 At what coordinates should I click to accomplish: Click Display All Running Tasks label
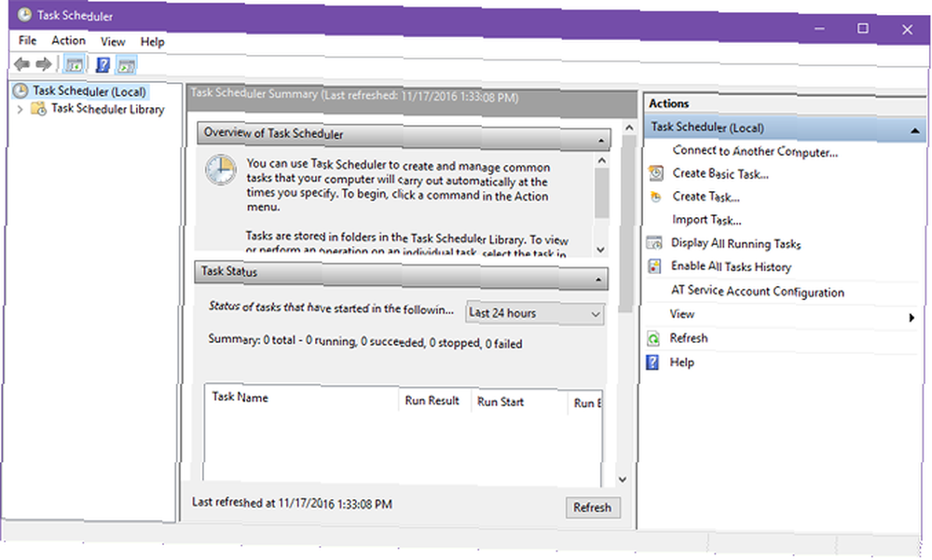point(736,243)
